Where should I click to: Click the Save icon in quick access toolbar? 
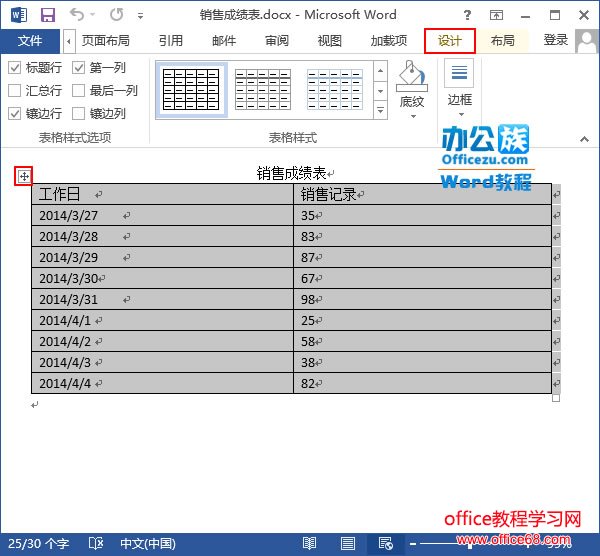48,15
